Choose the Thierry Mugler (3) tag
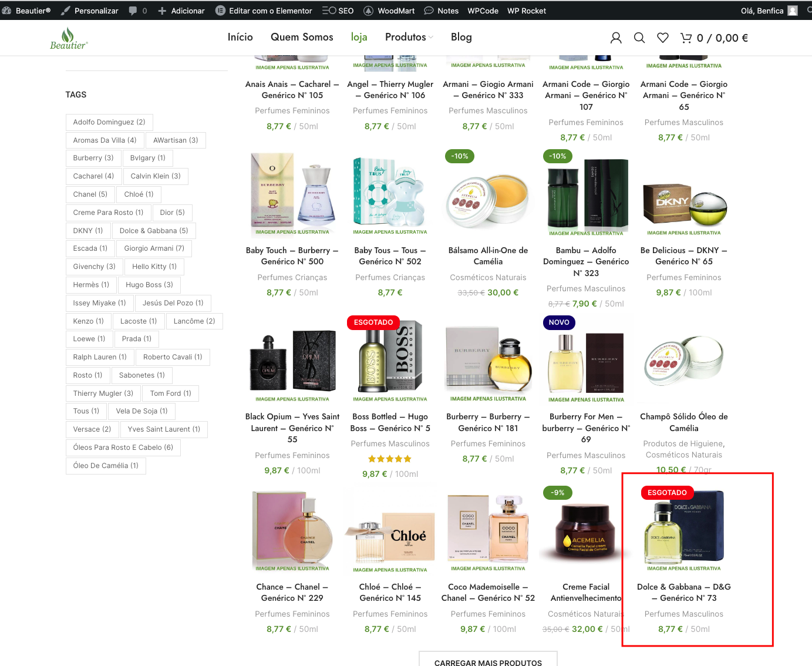Screen dimensions: 812x666 pos(103,393)
